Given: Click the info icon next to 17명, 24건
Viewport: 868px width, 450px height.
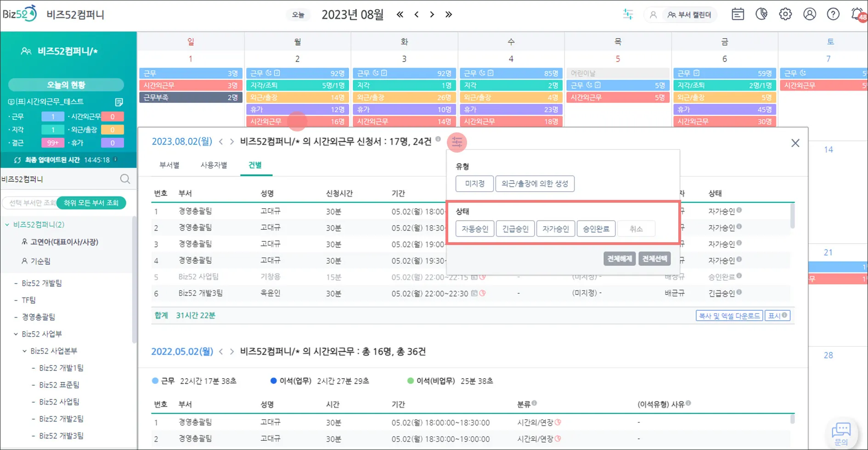Looking at the screenshot, I should (x=438, y=139).
